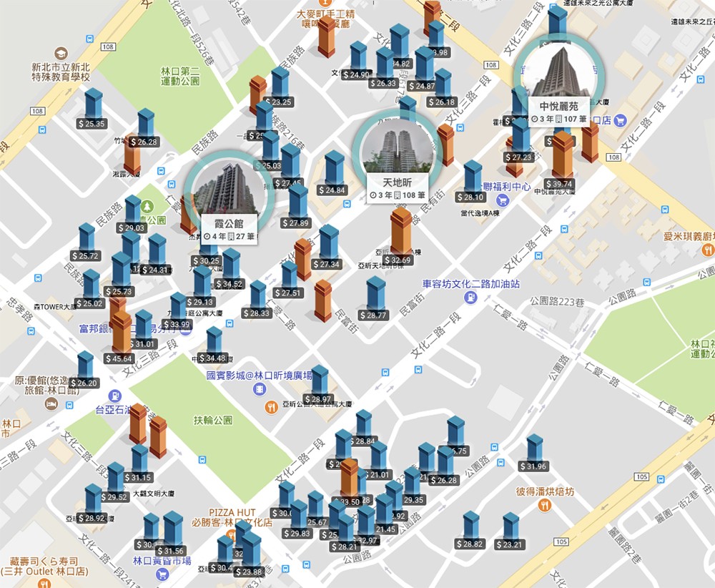Select the 林口第二運動公園 park label
The height and width of the screenshot is (588, 715).
tap(181, 76)
